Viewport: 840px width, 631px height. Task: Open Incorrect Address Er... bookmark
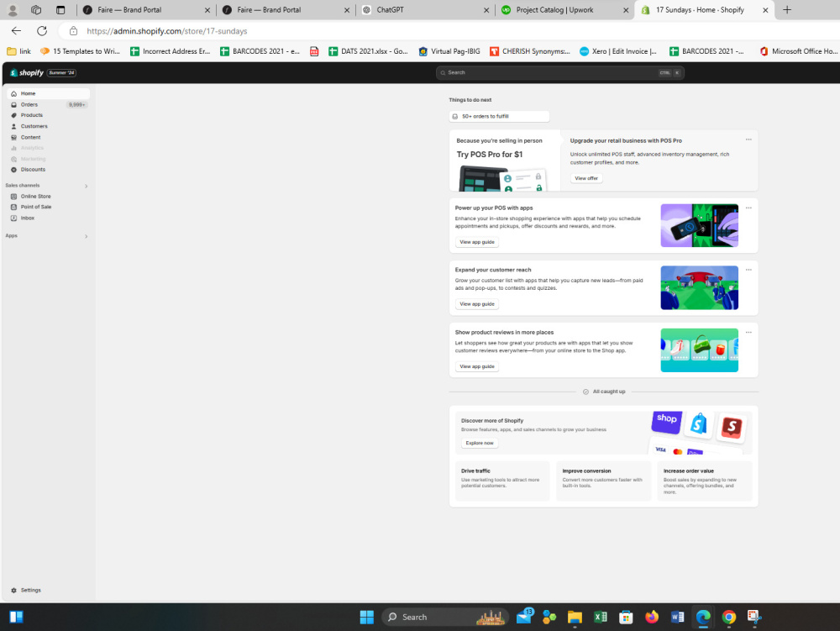[171, 51]
